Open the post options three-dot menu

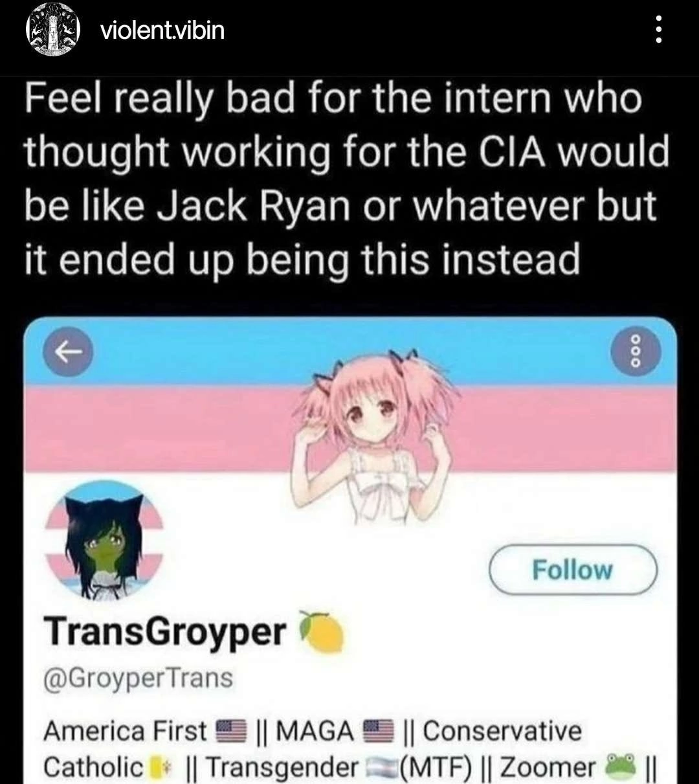[x=658, y=29]
